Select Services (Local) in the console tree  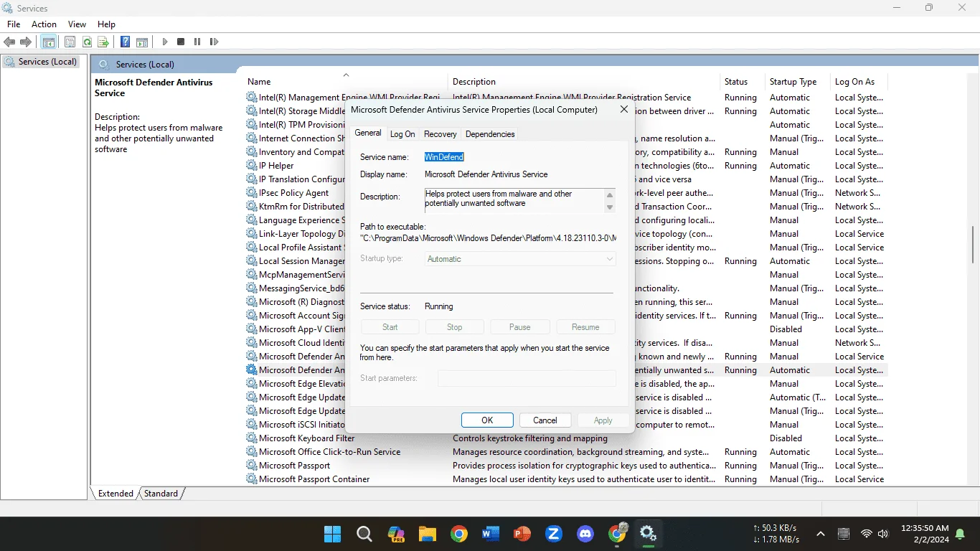(x=41, y=62)
